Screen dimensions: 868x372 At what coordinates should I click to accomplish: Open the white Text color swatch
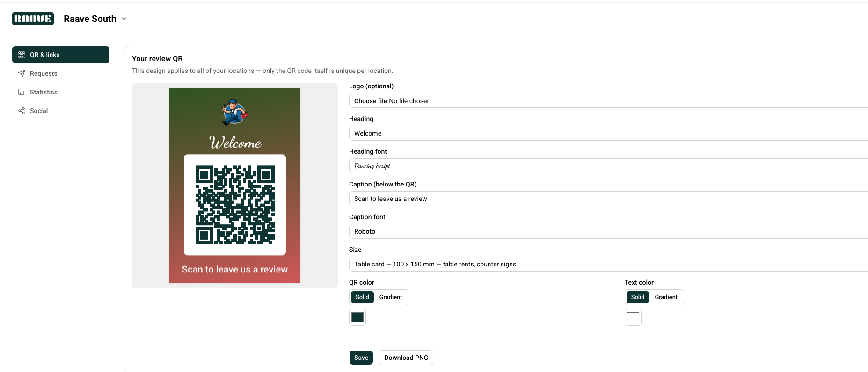point(633,317)
